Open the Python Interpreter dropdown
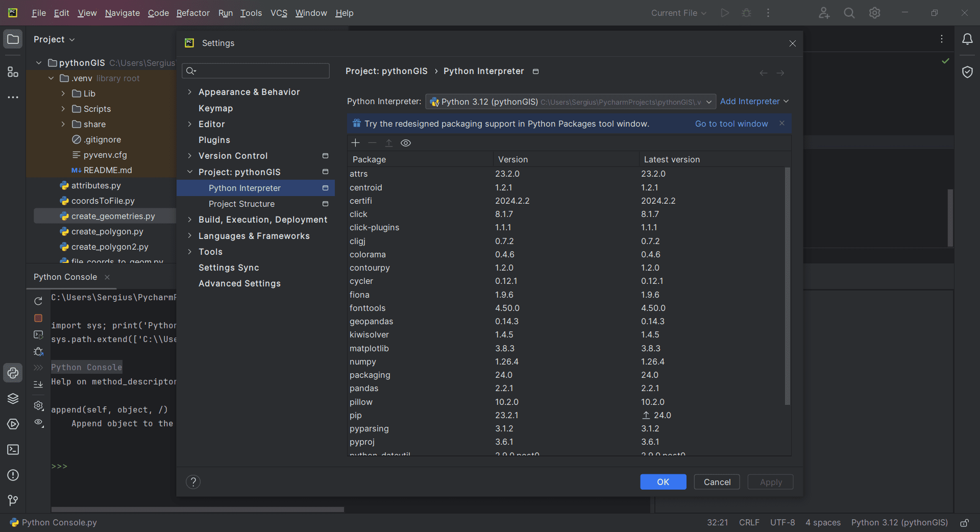The image size is (980, 532). pos(570,102)
